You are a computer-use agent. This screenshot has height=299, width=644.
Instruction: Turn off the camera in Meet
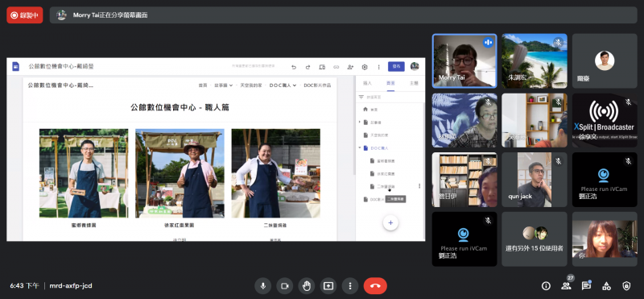(285, 286)
